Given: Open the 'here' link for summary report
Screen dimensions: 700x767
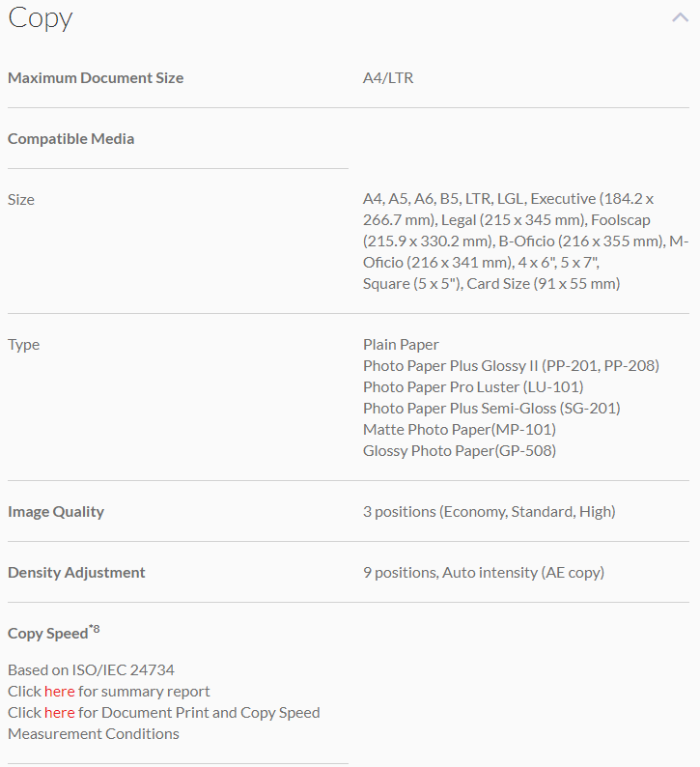Looking at the screenshot, I should (x=59, y=691).
